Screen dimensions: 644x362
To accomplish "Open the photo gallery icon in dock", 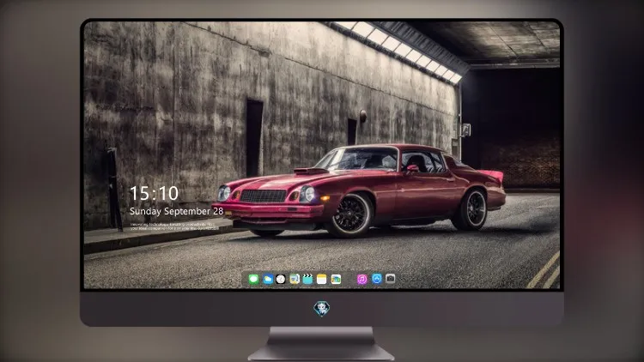I will [336, 279].
